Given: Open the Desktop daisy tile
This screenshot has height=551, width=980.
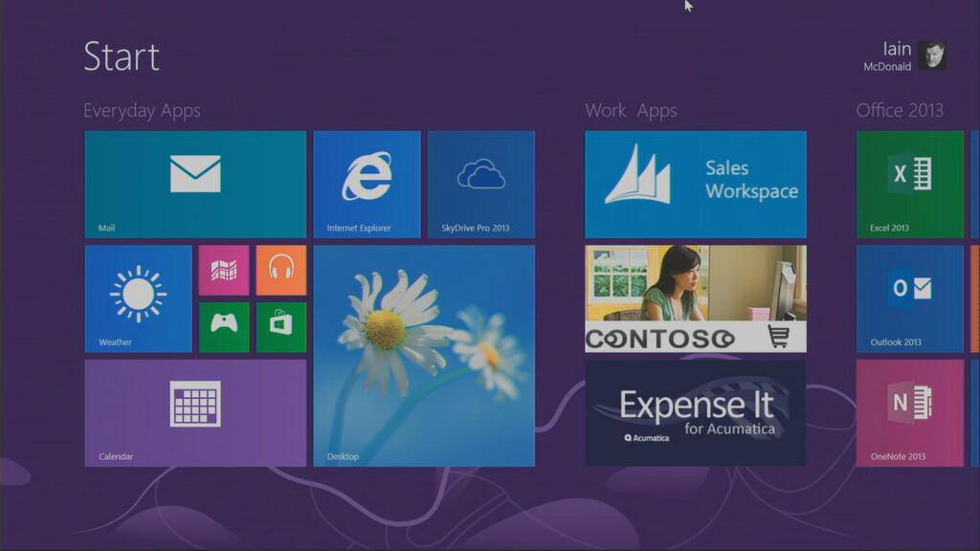Looking at the screenshot, I should click(x=424, y=356).
